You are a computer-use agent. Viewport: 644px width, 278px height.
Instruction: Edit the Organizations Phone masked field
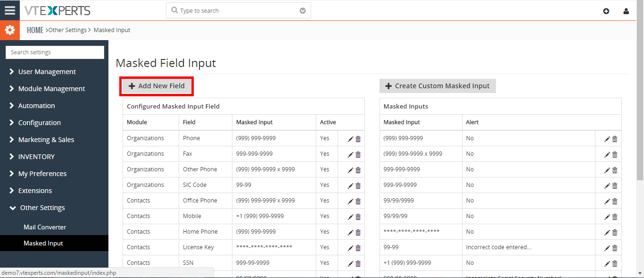tap(350, 139)
